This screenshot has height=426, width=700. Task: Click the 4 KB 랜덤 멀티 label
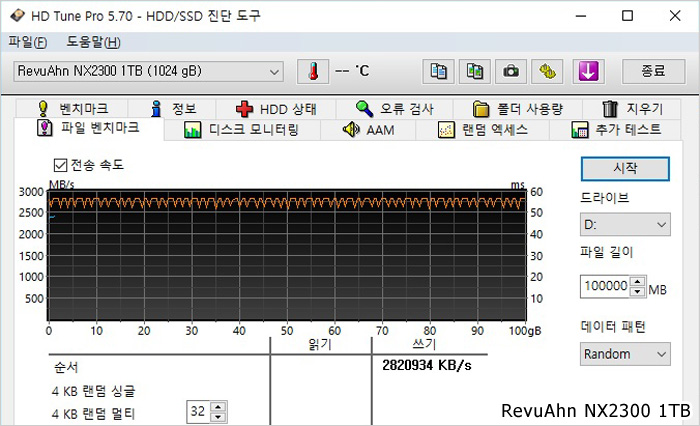[x=93, y=414]
